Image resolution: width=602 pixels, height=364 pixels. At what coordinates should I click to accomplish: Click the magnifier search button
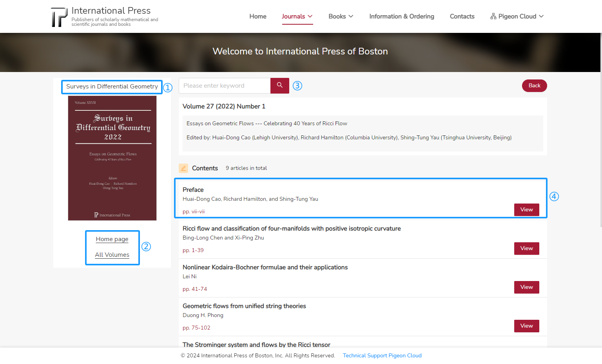tap(280, 86)
